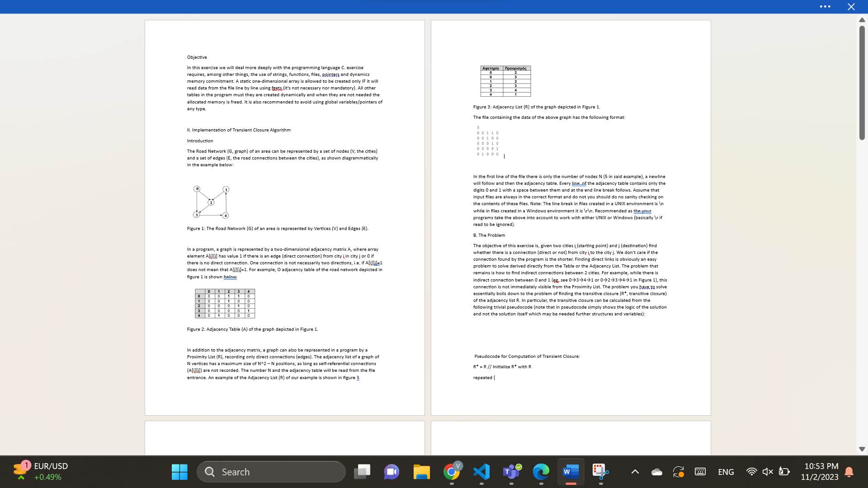Open Snipping Tool from taskbar

[x=600, y=472]
